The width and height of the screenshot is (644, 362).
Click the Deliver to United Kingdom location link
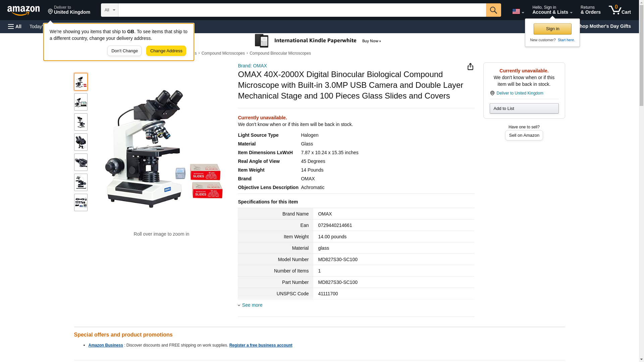(x=69, y=10)
